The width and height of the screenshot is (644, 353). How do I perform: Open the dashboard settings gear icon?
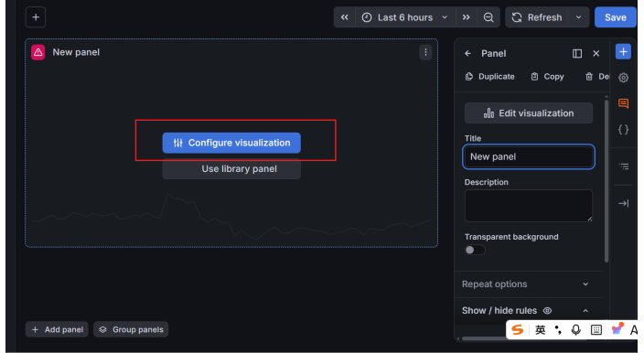click(x=623, y=78)
